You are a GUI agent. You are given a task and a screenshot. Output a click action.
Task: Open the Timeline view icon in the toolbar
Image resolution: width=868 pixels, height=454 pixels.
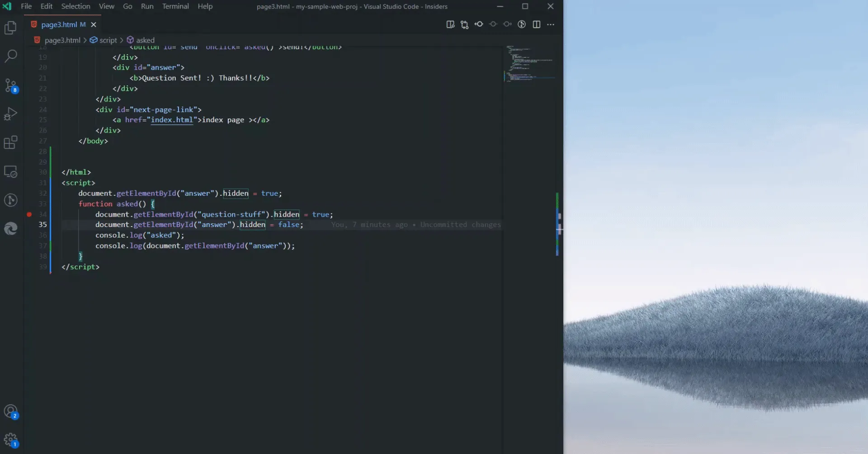(x=522, y=24)
